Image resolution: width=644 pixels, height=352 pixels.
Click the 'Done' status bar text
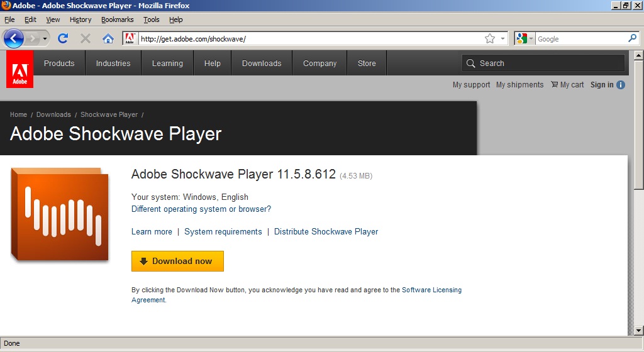[11, 343]
